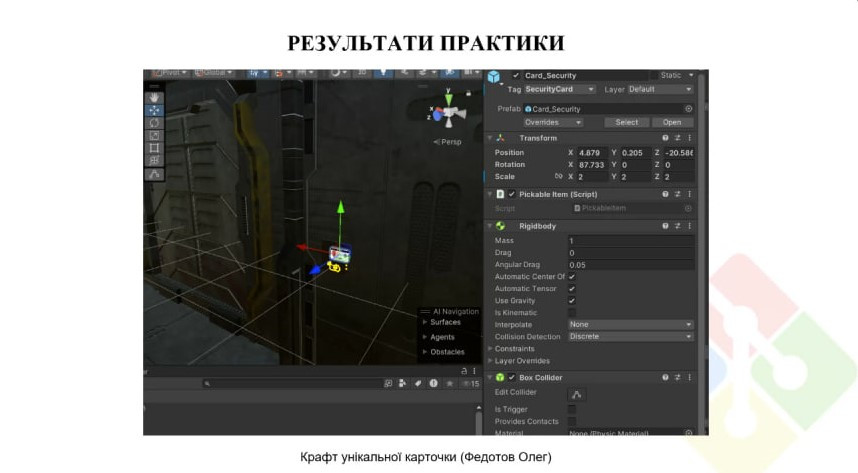The width and height of the screenshot is (858, 473).
Task: Enable Is Trigger checkbox
Action: 572,409
